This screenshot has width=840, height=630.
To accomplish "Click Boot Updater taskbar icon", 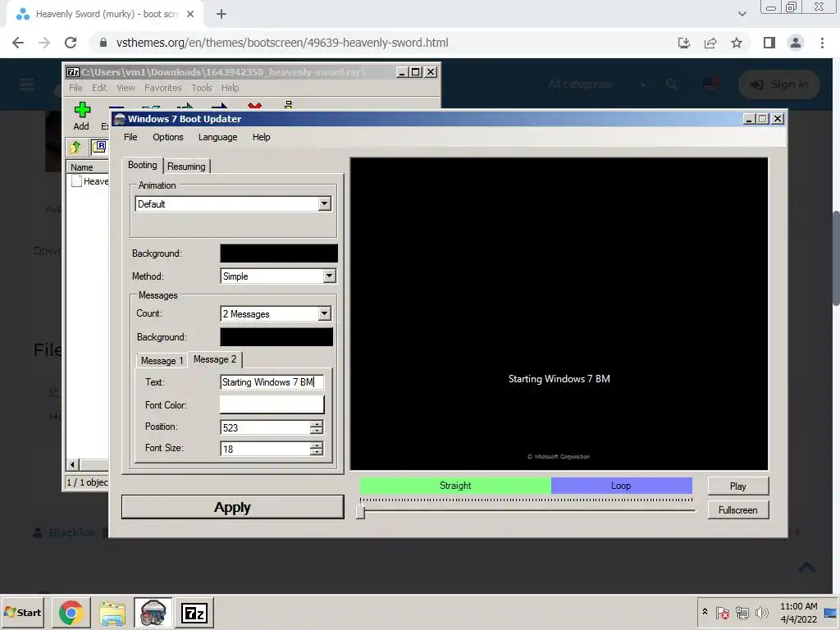I will tap(153, 612).
